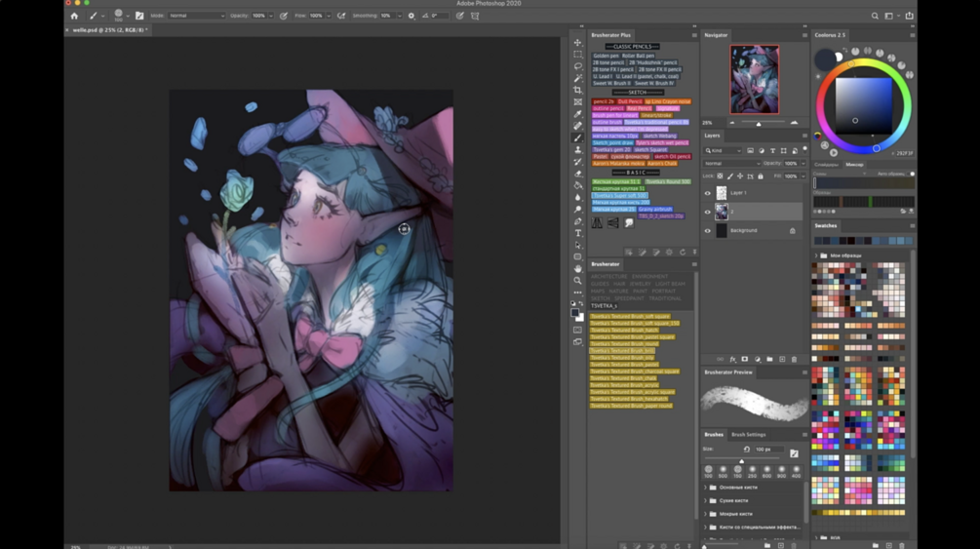Toggle lock position in Layers panel
The image size is (980, 549).
[x=740, y=176]
